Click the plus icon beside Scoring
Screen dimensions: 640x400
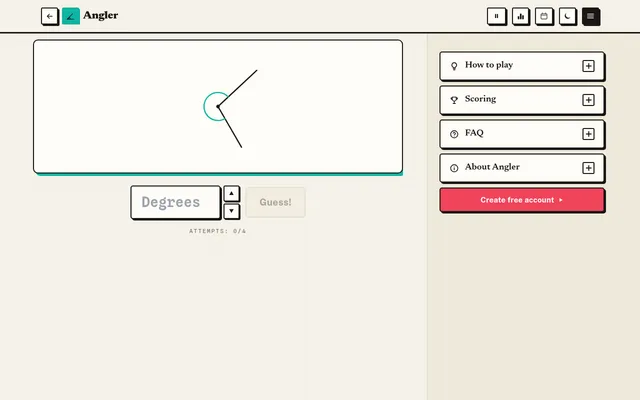pos(588,100)
